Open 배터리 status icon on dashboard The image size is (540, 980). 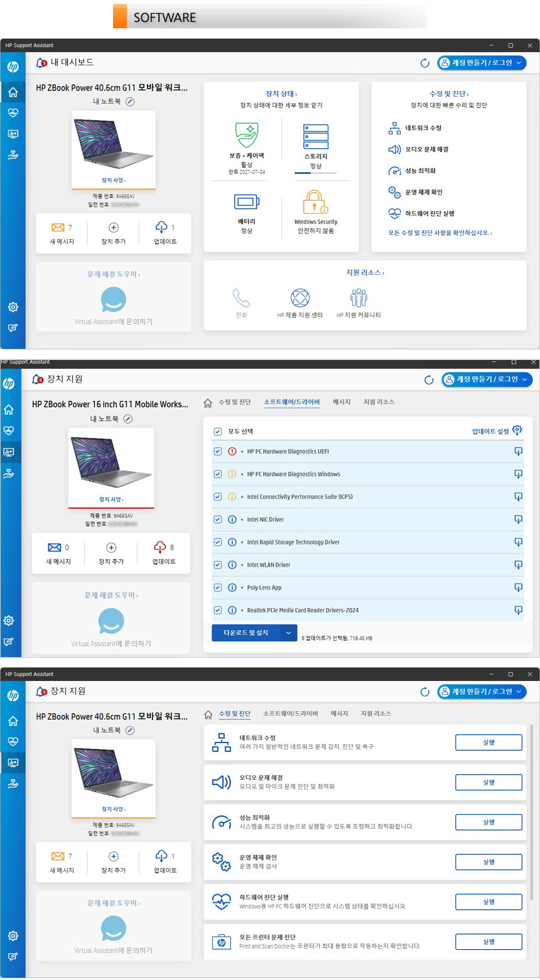click(x=247, y=202)
